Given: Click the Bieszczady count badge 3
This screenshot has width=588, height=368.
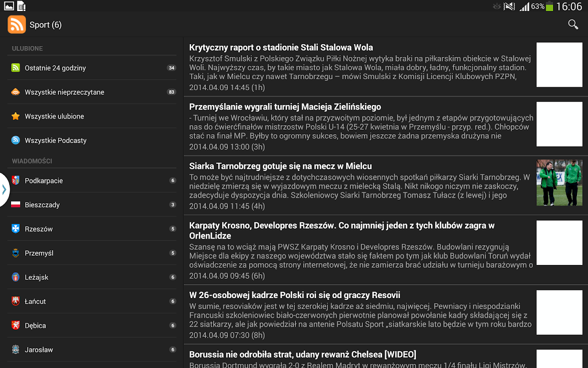Looking at the screenshot, I should tap(173, 205).
